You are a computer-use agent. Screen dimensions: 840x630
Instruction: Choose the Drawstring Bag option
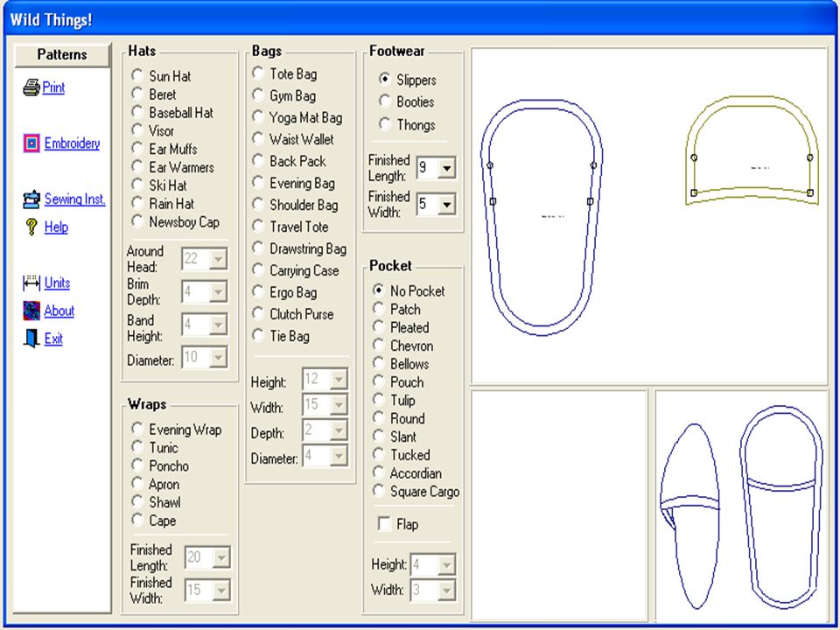[x=258, y=248]
